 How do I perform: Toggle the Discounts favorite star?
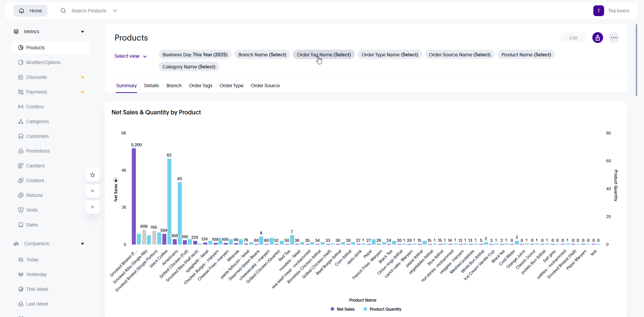83,77
